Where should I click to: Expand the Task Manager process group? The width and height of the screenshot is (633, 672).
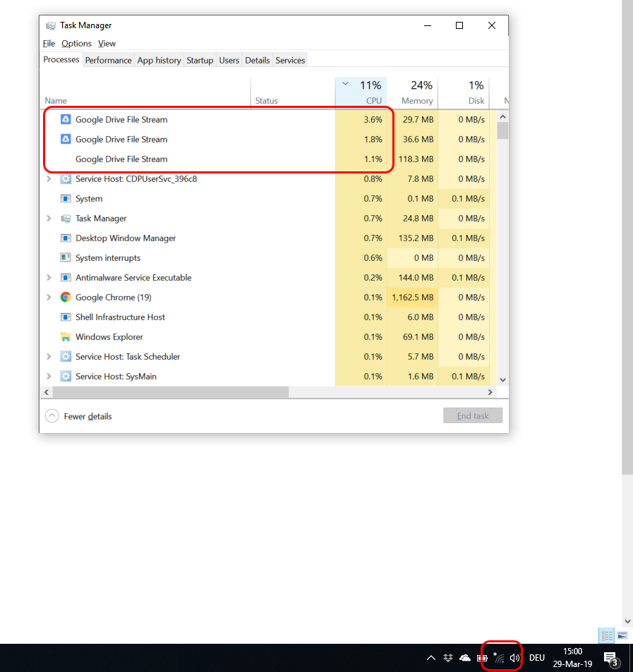click(49, 218)
